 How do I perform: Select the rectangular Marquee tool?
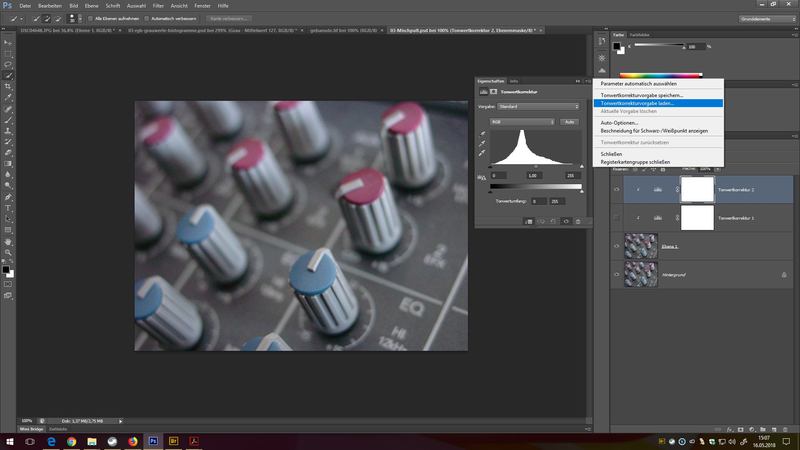point(9,53)
